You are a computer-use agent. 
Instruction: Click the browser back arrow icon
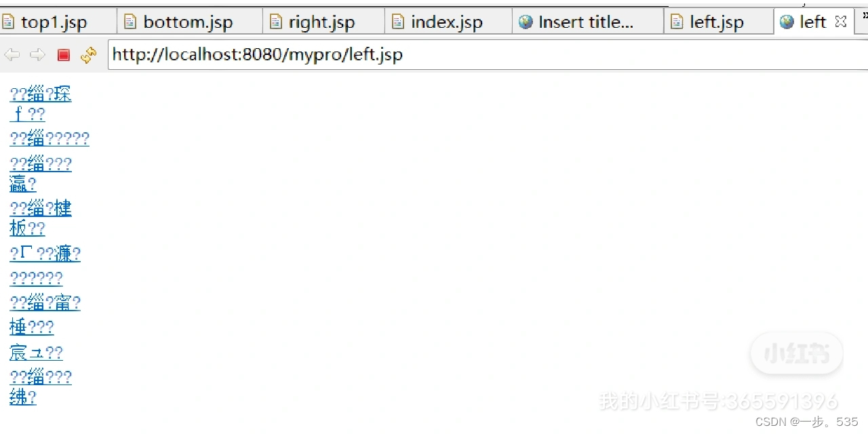tap(12, 55)
